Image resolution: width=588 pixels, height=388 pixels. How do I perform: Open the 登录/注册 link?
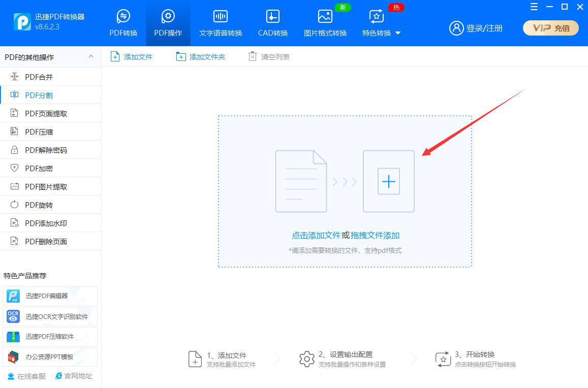(x=484, y=28)
